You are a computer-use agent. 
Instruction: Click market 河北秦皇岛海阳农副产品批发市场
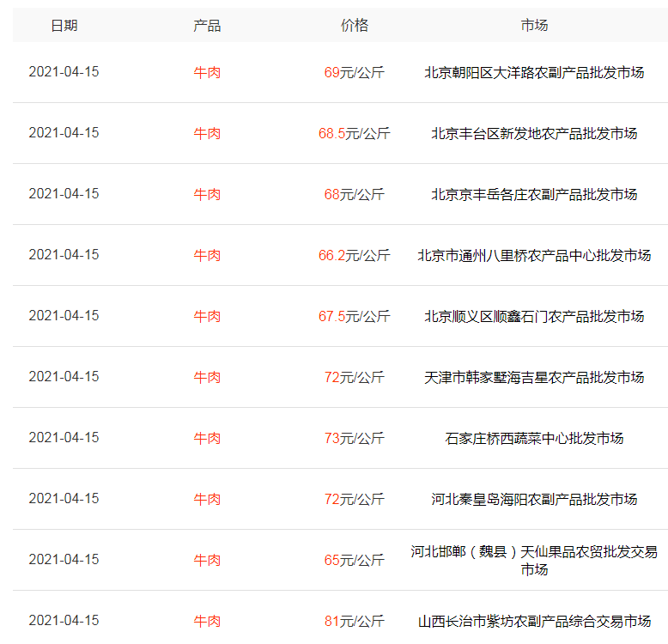534,499
